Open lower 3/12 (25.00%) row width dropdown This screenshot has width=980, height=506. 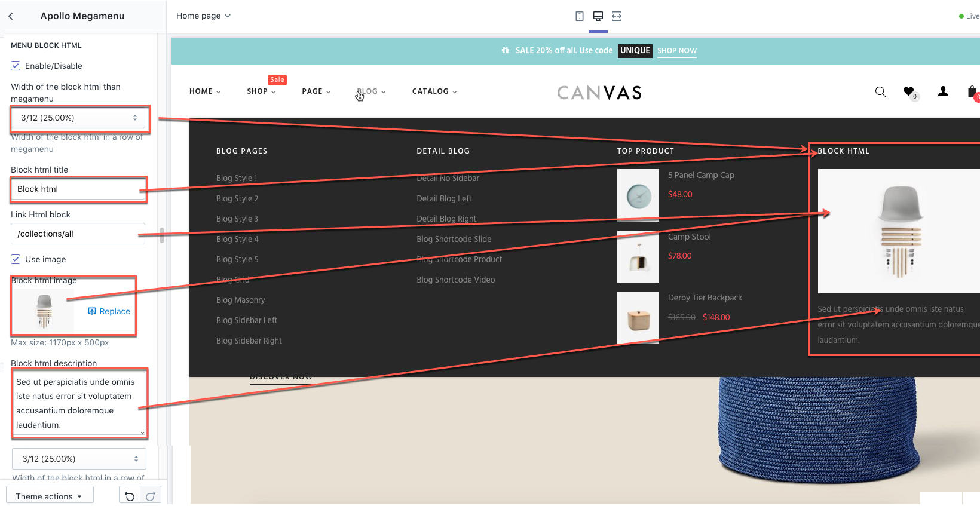(79, 459)
